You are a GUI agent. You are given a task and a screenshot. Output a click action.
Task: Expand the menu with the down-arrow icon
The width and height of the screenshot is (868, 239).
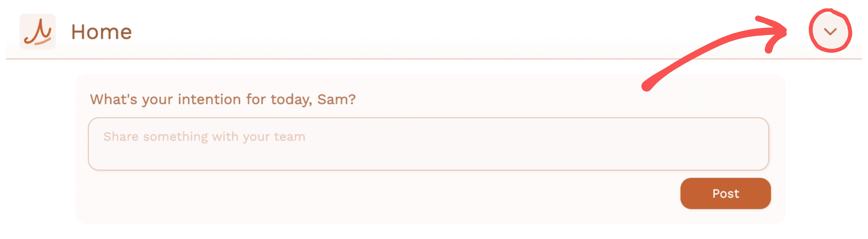[x=830, y=32]
